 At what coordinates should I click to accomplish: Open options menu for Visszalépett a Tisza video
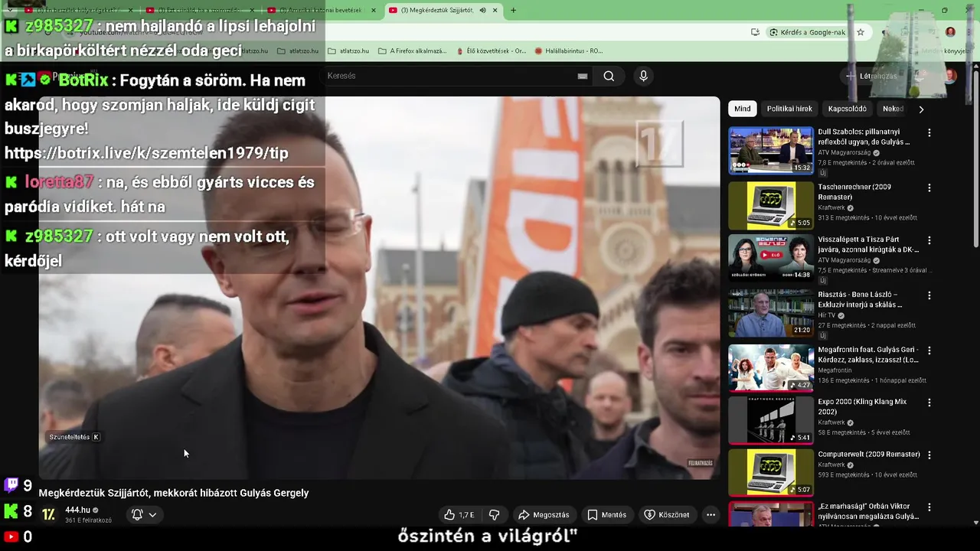click(929, 240)
